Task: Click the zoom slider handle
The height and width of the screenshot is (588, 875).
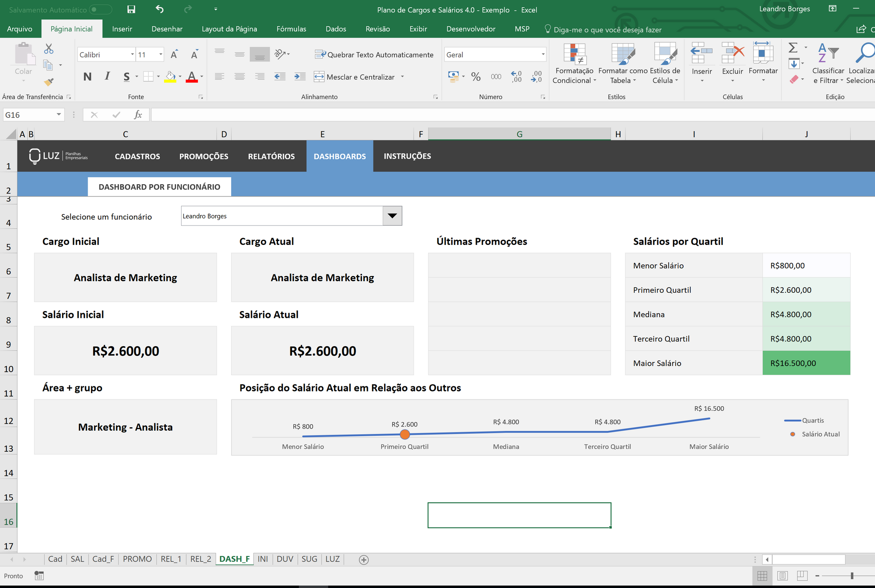Action: point(852,576)
